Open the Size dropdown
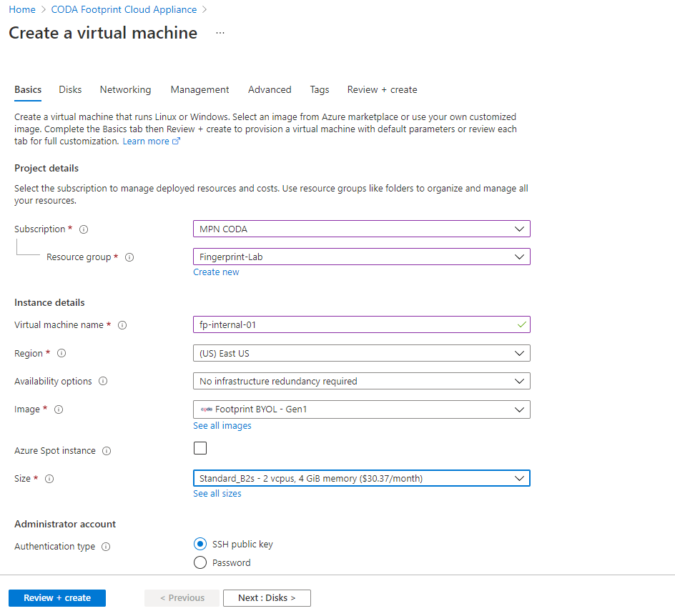The image size is (675, 616). (x=362, y=478)
